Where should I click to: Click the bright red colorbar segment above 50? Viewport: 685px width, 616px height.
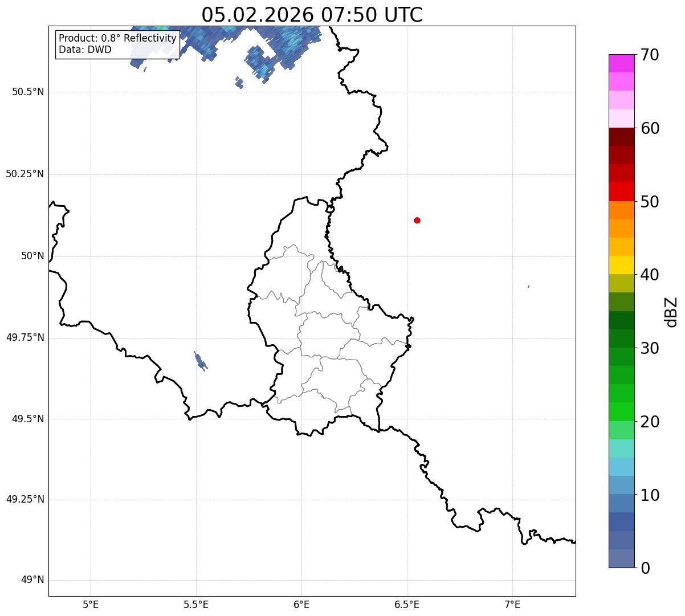coord(621,191)
